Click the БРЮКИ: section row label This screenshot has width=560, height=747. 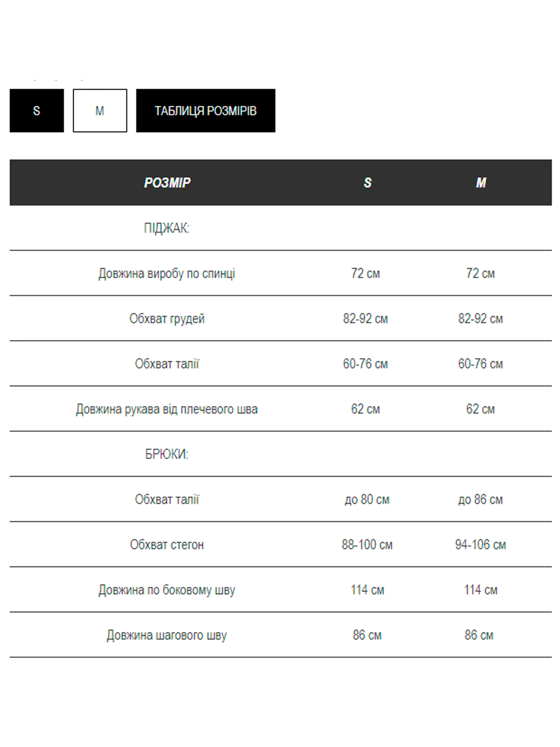click(167, 454)
